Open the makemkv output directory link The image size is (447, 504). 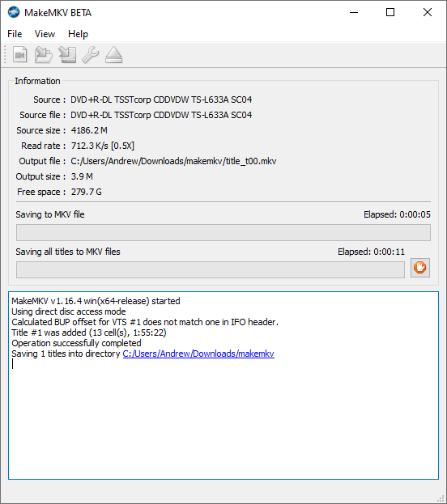[198, 354]
